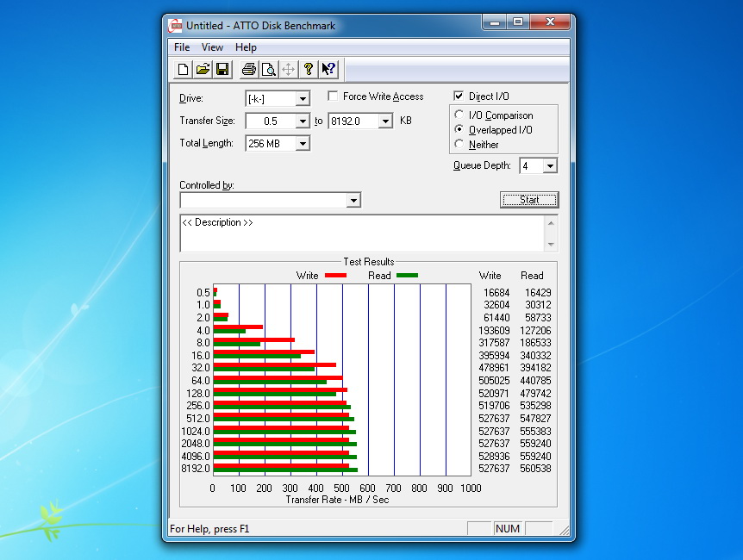The height and width of the screenshot is (560, 743).
Task: Click the New file toolbar icon
Action: pos(183,70)
